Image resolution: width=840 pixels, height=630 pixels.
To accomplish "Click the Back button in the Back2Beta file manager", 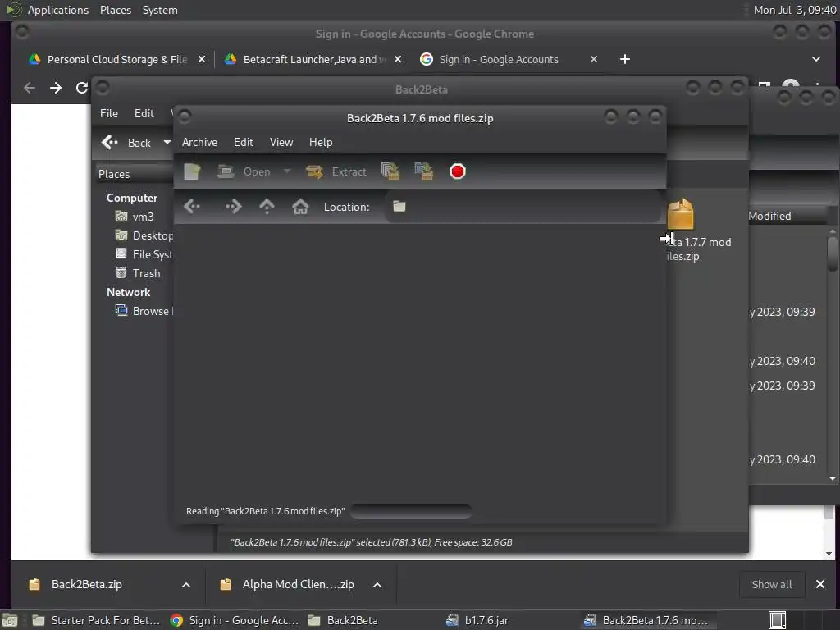I will tap(127, 143).
